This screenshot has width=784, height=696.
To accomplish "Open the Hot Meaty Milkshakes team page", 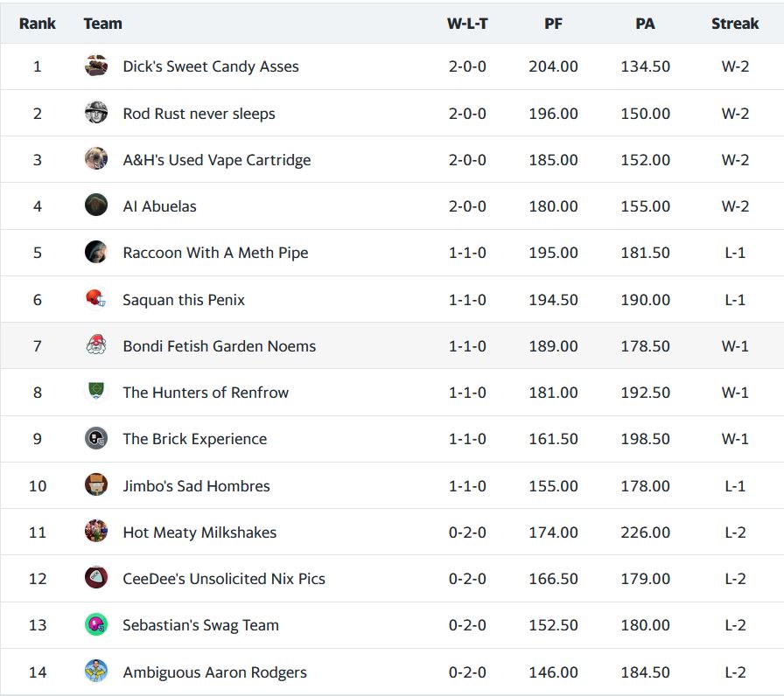I will coord(199,532).
